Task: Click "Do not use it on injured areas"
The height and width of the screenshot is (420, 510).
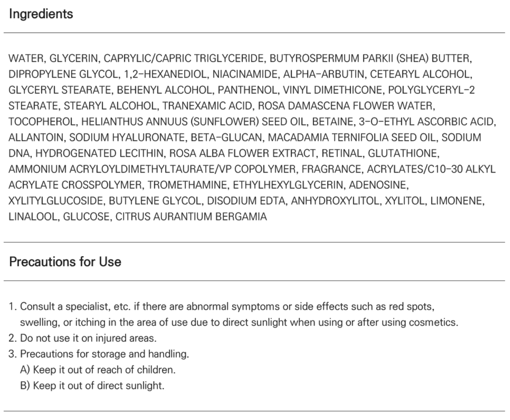Action: (x=88, y=338)
